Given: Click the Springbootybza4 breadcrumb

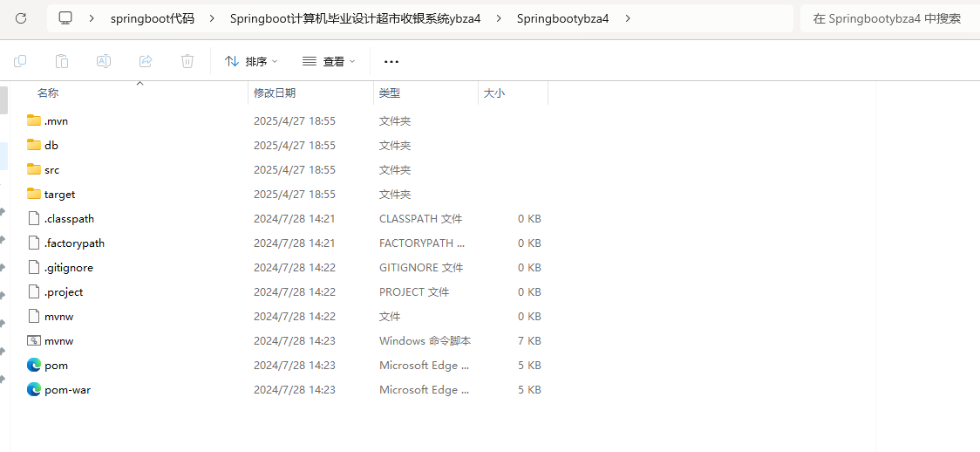Looking at the screenshot, I should pos(562,18).
